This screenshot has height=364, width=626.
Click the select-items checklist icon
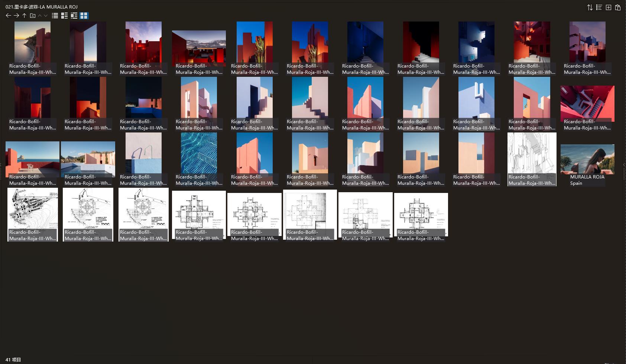[599, 7]
